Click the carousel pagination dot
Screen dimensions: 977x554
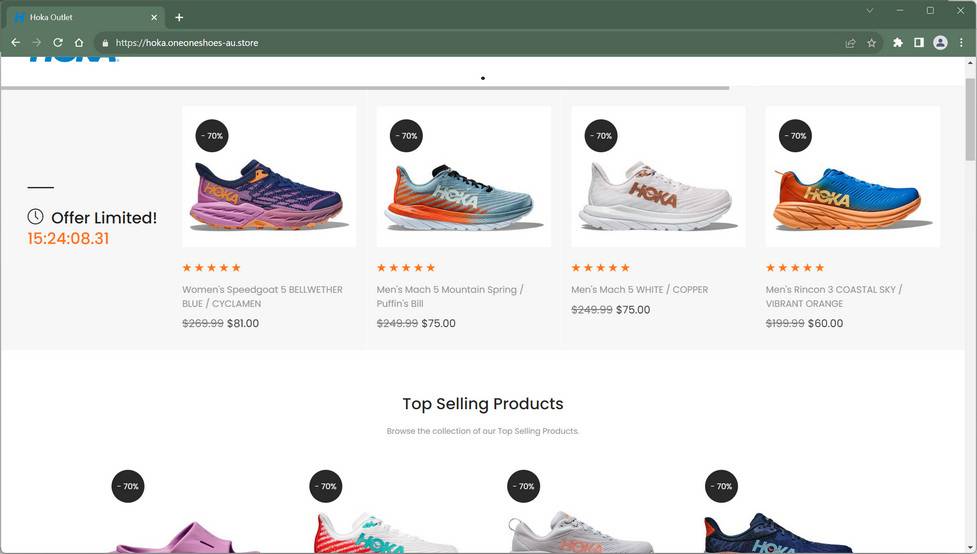tap(483, 78)
